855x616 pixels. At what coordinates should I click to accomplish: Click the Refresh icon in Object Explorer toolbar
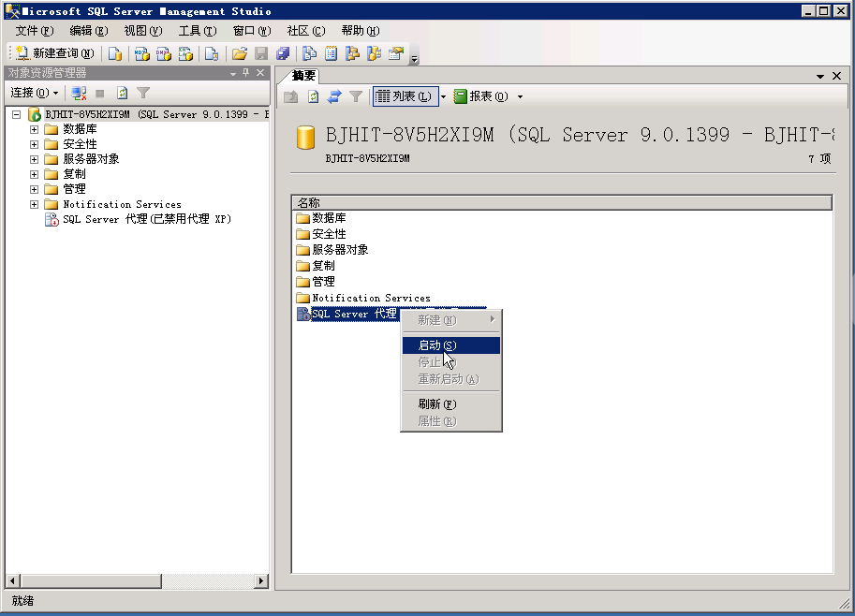point(122,94)
